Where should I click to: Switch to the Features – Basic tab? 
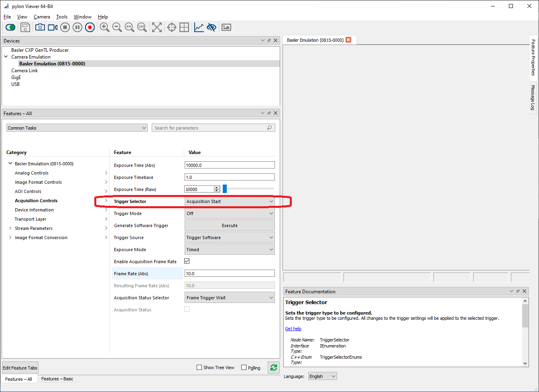pos(57,379)
